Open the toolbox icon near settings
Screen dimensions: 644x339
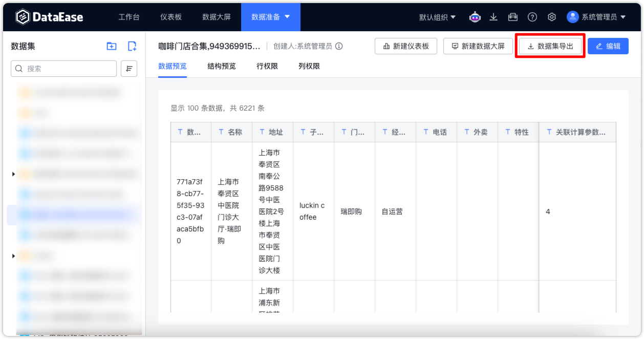point(513,17)
